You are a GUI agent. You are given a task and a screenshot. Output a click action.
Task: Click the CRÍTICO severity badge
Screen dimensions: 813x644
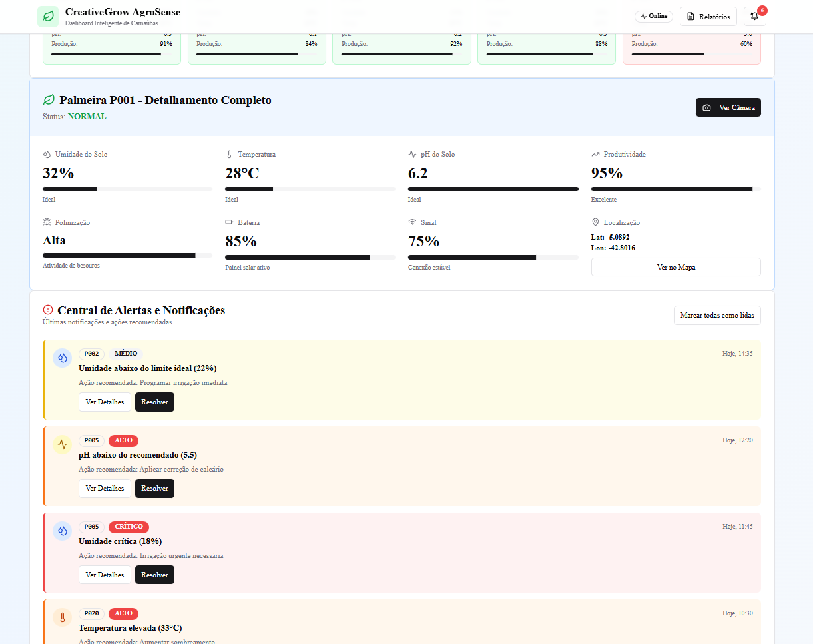click(129, 527)
